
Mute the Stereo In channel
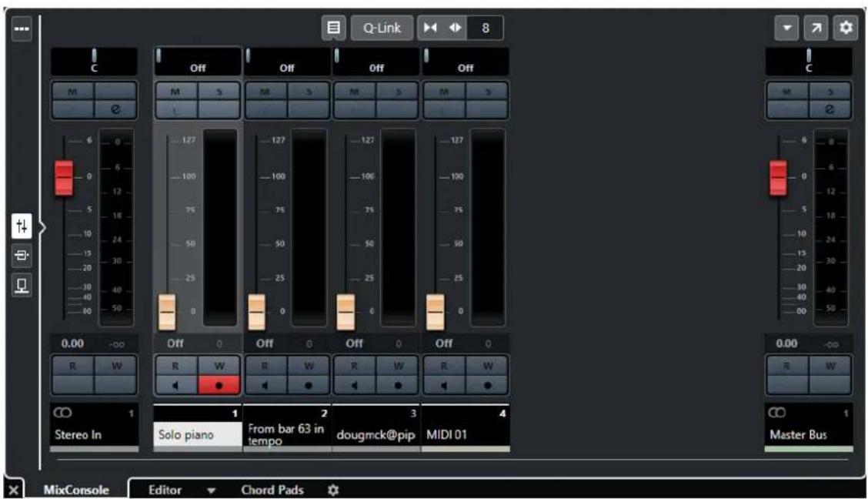(x=73, y=92)
